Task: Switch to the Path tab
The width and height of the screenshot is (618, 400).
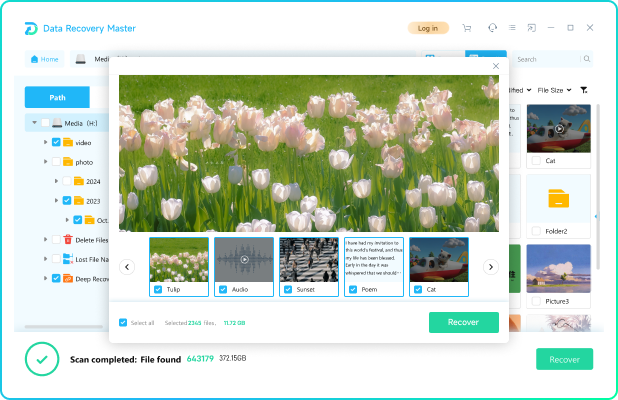Action: click(57, 97)
